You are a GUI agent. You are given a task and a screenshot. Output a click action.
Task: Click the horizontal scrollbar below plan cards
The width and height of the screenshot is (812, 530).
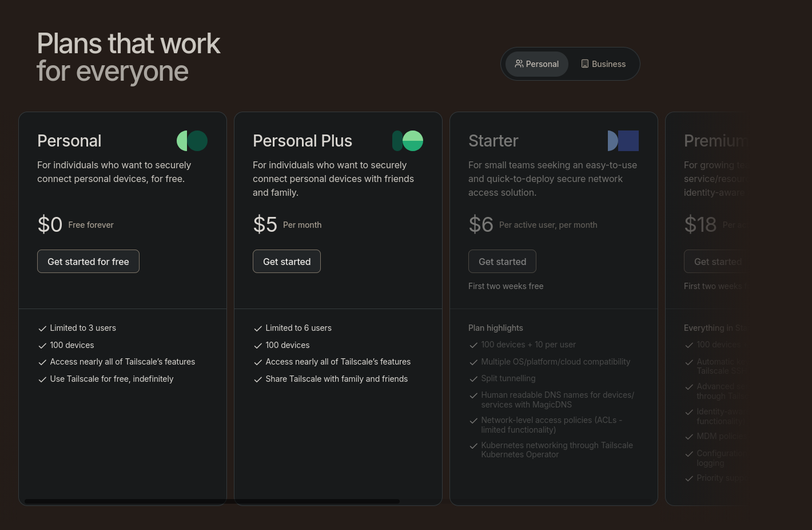click(212, 501)
